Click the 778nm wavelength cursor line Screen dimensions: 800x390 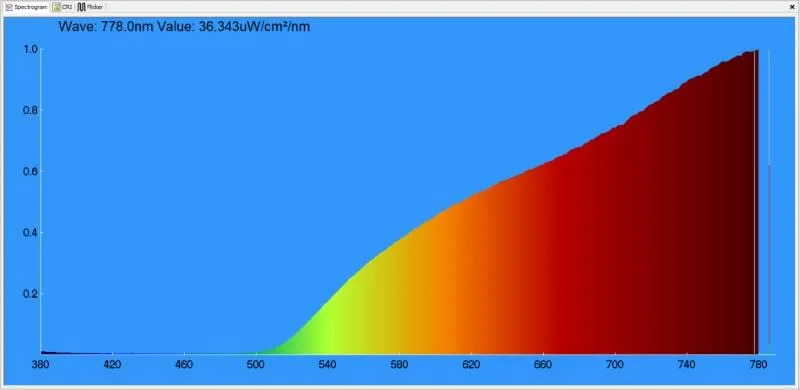click(x=754, y=201)
